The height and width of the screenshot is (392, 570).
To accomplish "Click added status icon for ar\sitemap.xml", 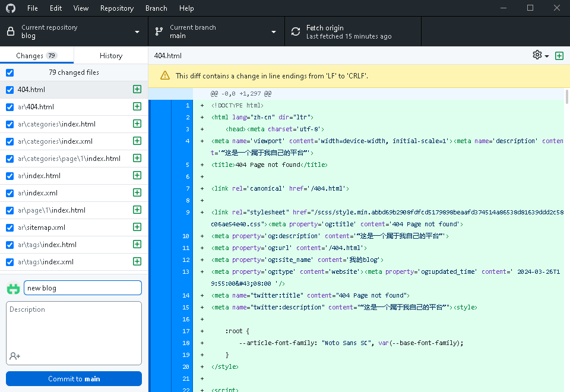I will [137, 227].
